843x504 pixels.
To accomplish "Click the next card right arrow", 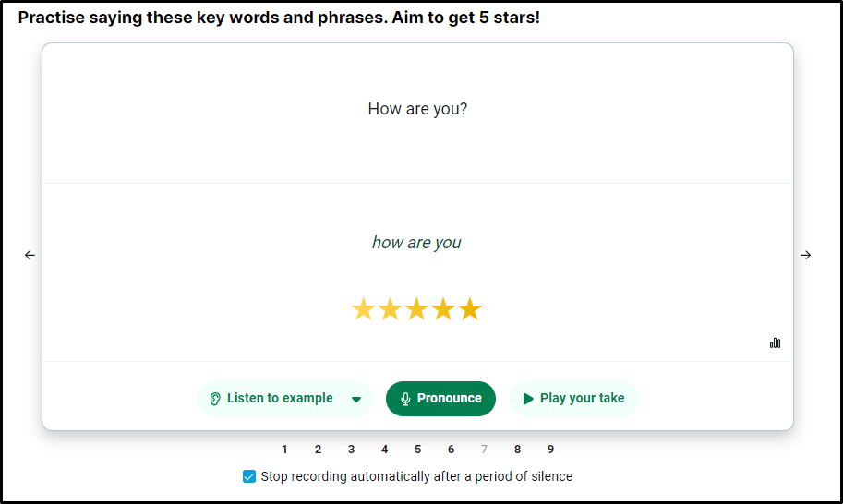I will (x=806, y=255).
